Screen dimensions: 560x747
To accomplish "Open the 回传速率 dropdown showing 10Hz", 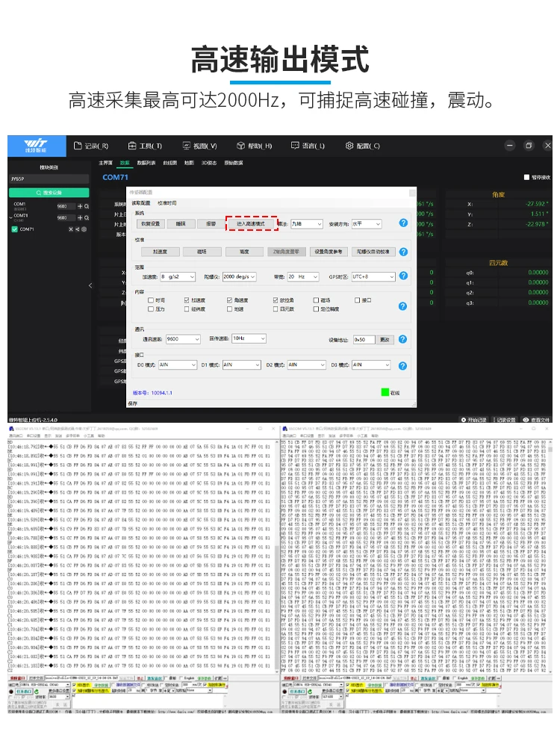I will point(249,338).
